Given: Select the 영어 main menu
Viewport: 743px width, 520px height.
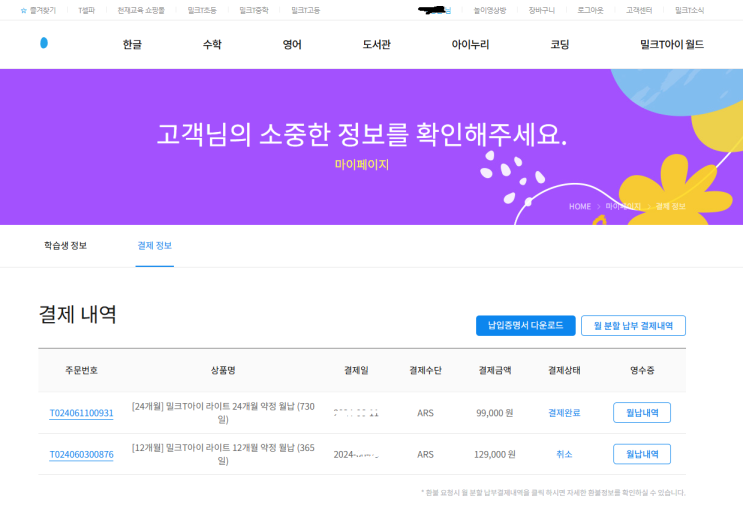Looking at the screenshot, I should pos(292,45).
